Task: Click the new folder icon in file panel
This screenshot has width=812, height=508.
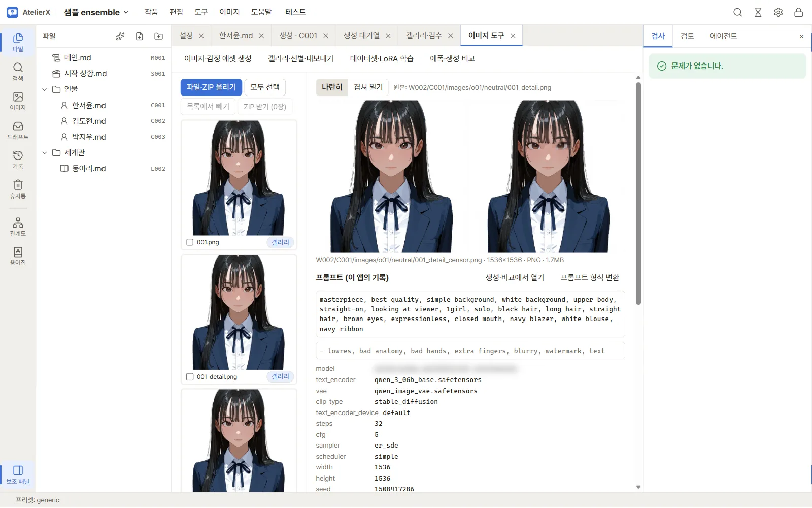Action: point(159,36)
